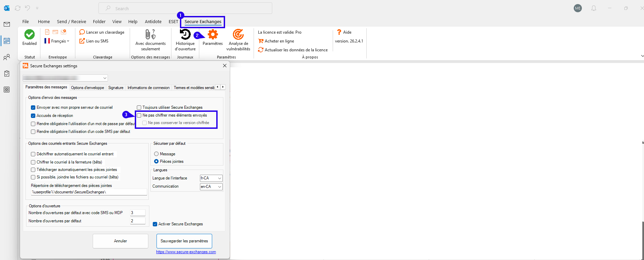Switch to Send / Receive tab

click(71, 21)
